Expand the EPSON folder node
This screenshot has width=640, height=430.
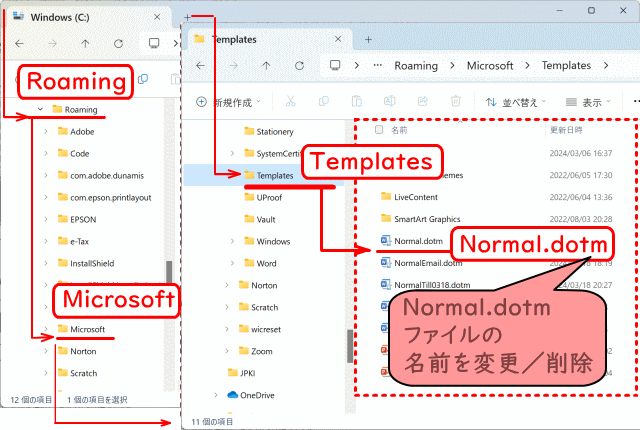click(x=46, y=219)
